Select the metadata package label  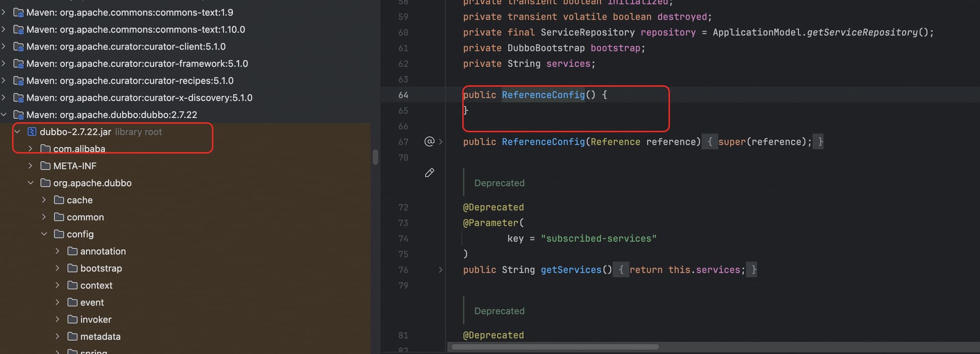click(100, 337)
